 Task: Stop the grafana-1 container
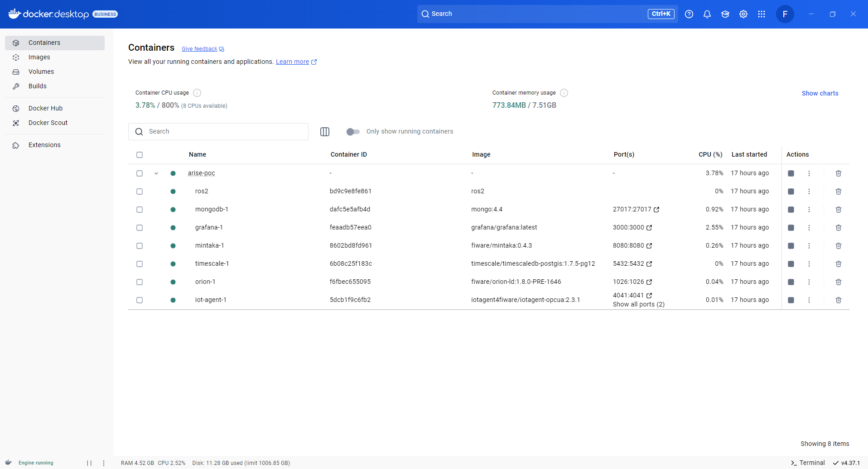pyautogui.click(x=791, y=228)
